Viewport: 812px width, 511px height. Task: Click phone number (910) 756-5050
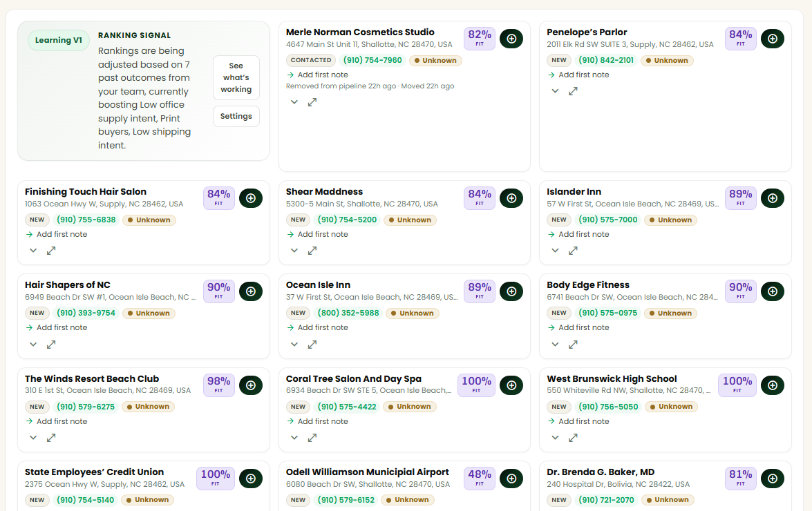tap(608, 407)
